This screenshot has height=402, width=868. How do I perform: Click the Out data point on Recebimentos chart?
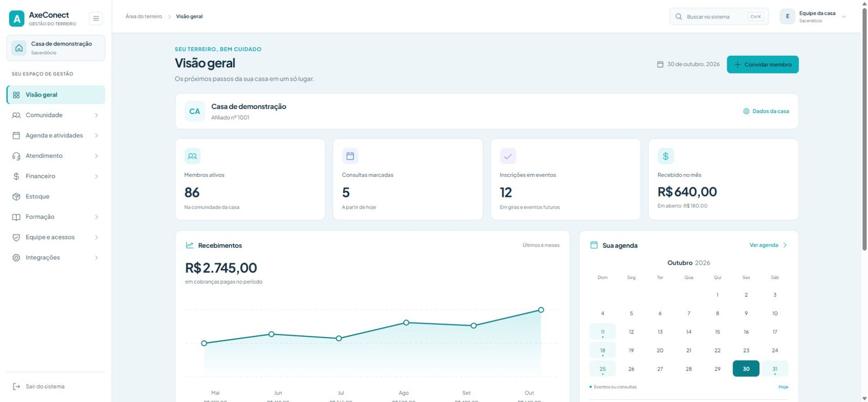pos(541,310)
